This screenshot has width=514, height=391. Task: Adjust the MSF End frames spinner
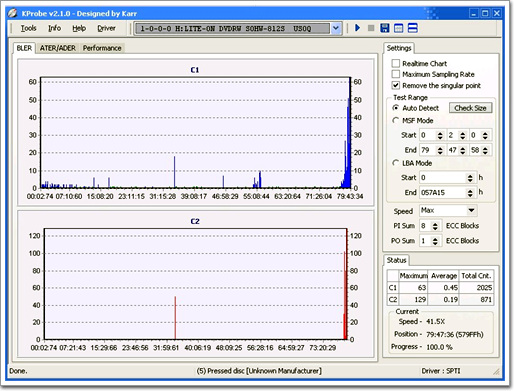tap(485, 150)
